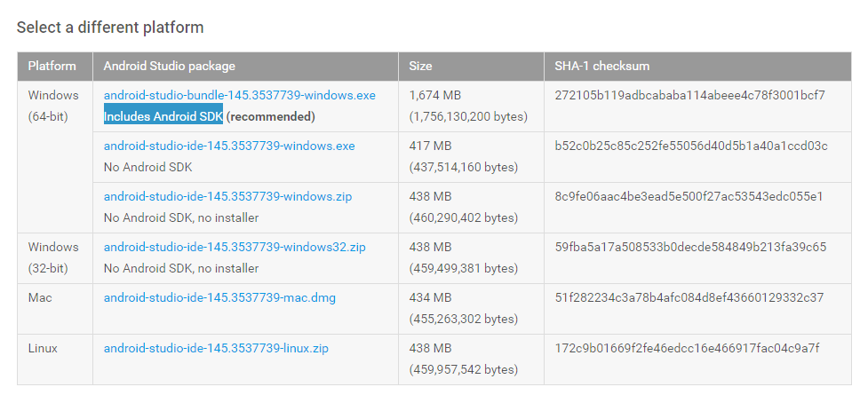868x395 pixels.
Task: Click the checksum starting with 8c9fe06a
Action: [x=689, y=196]
